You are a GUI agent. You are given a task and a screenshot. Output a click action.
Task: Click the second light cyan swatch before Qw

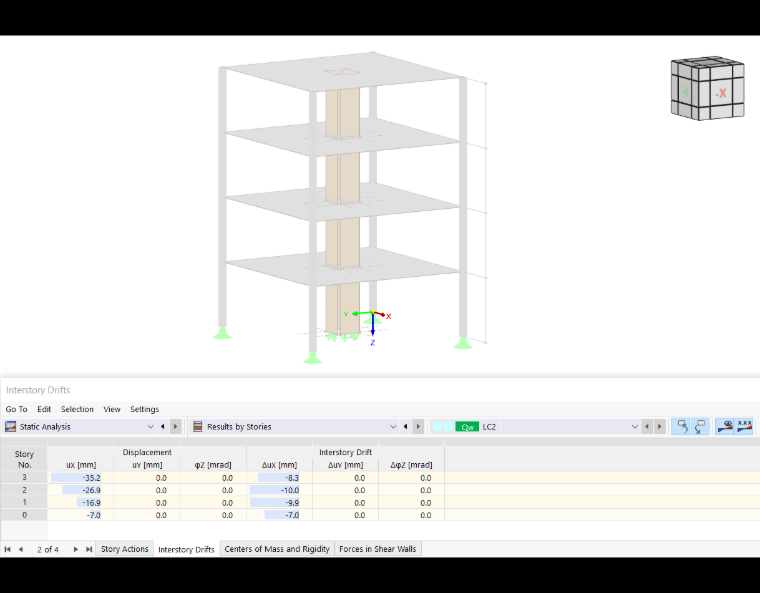[448, 427]
